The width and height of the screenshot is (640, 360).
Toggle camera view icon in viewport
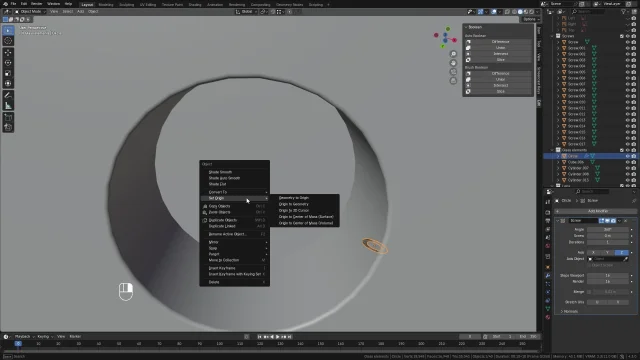[453, 72]
